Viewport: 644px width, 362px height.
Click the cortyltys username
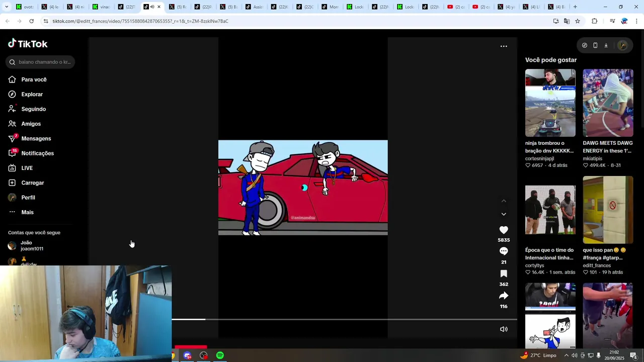pos(535,265)
